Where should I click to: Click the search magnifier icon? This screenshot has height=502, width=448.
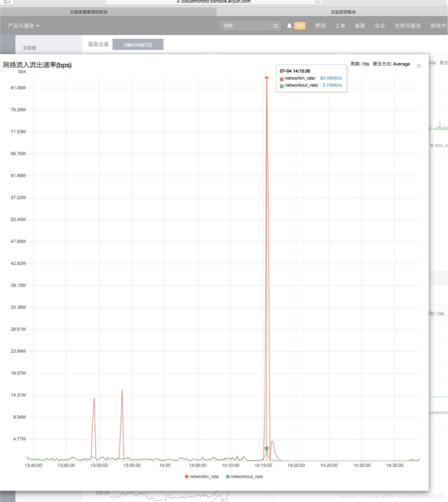pos(275,26)
